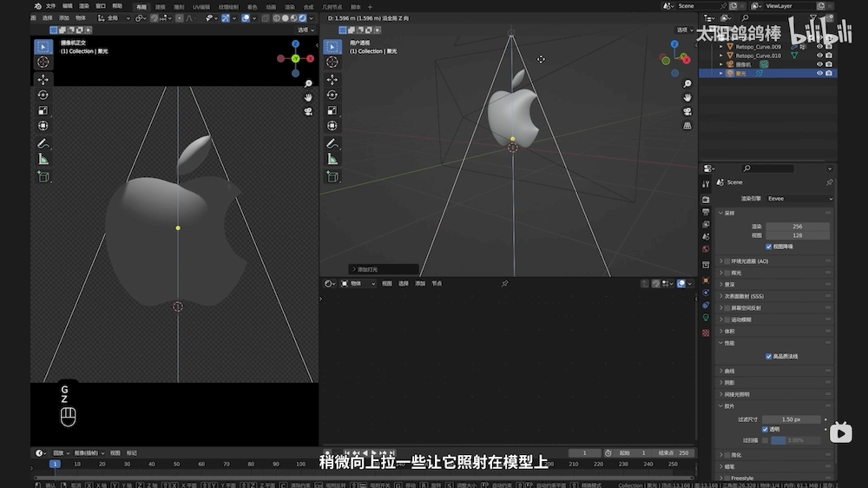Open the File menu in the top bar
Viewport: 868px width, 488px height.
point(50,6)
